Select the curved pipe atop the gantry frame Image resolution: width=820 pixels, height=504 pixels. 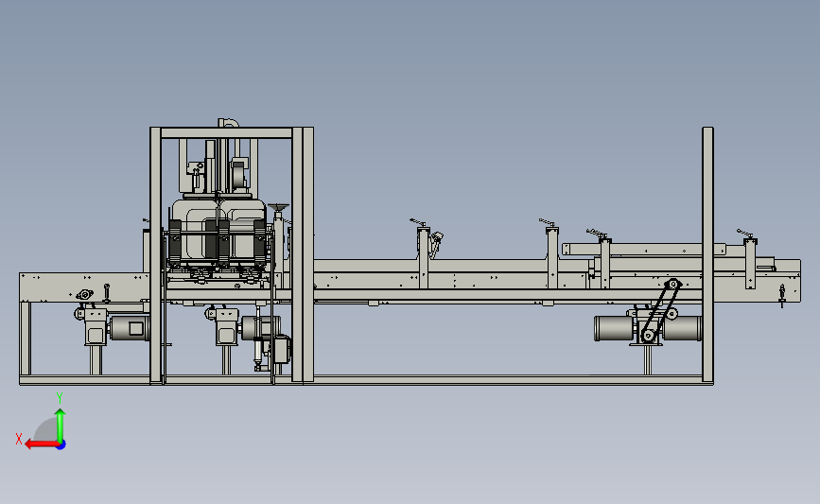229,123
